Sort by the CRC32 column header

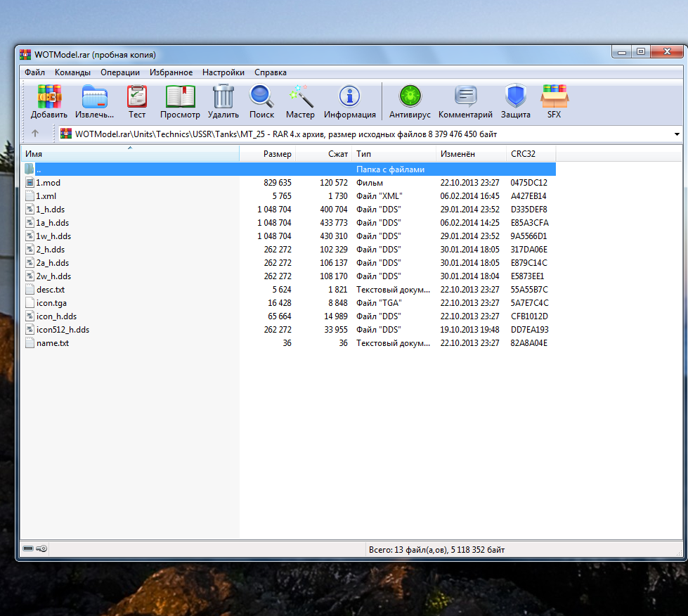point(531,154)
